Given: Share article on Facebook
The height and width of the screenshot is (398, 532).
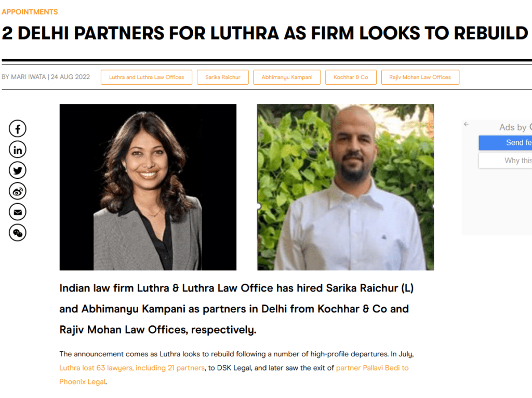Looking at the screenshot, I should click(17, 128).
